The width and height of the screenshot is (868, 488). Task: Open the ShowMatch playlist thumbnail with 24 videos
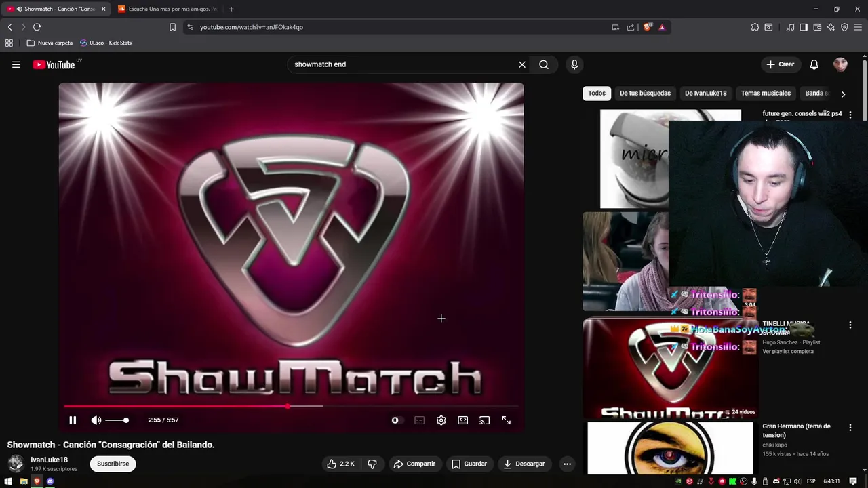pyautogui.click(x=669, y=368)
